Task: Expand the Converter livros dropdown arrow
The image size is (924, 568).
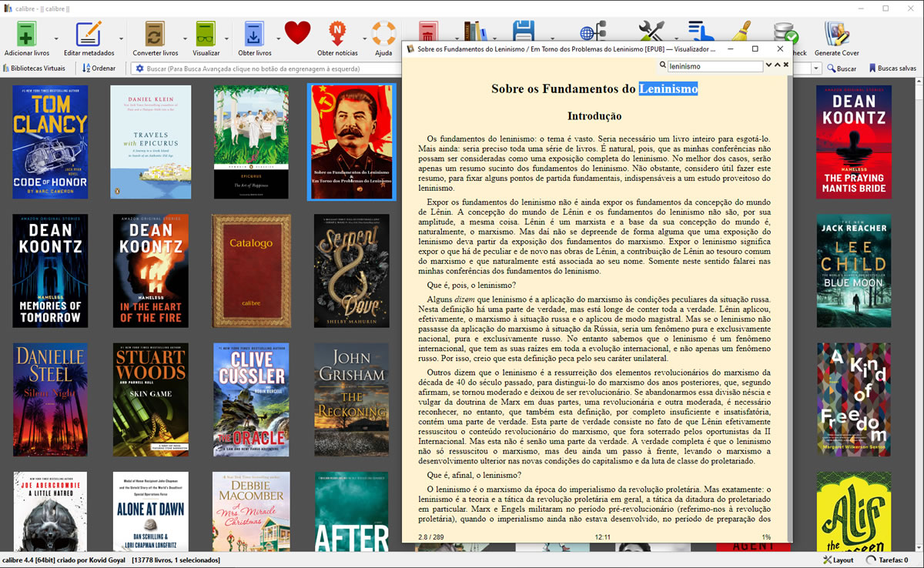Action: 185,38
